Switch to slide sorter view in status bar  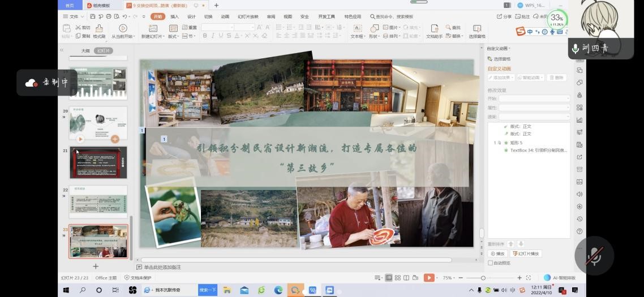[398, 278]
